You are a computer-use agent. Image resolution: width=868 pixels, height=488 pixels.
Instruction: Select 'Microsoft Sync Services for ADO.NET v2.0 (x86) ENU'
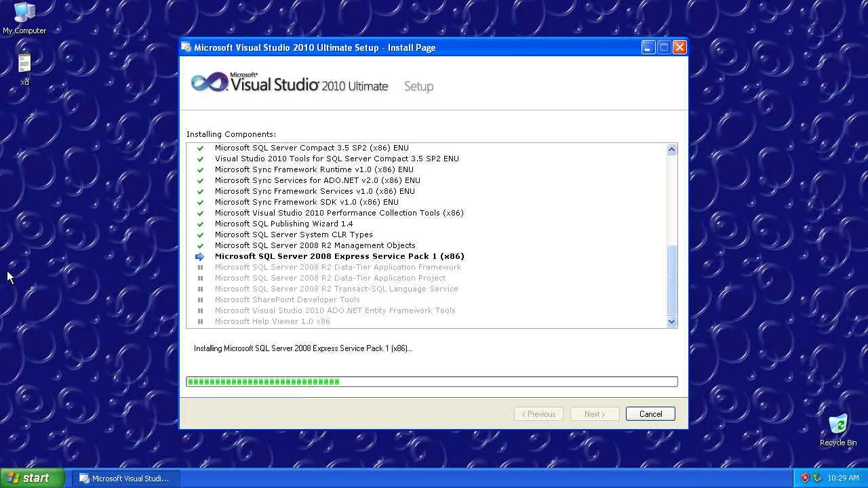click(x=317, y=180)
